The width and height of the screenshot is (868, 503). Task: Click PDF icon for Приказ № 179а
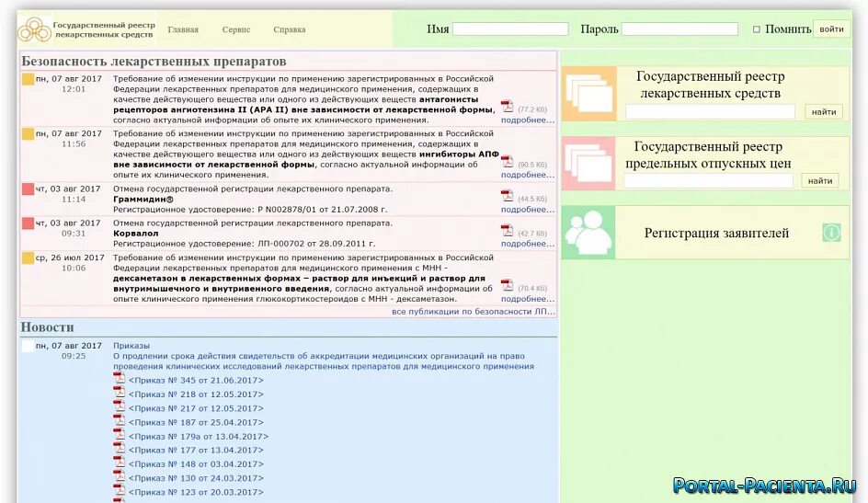(119, 434)
